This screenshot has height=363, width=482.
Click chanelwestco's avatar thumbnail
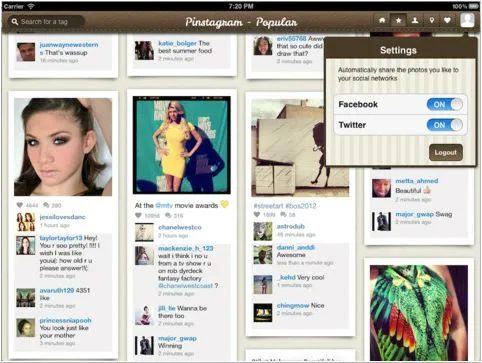pos(144,232)
